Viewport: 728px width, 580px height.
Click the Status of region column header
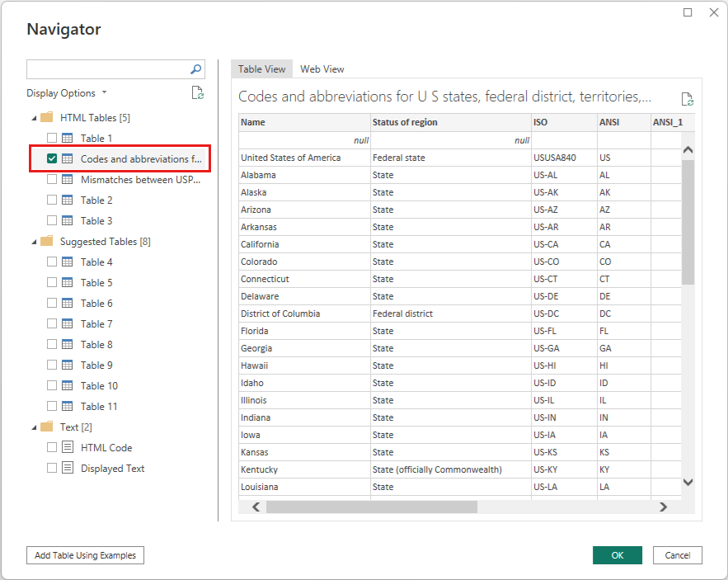451,122
